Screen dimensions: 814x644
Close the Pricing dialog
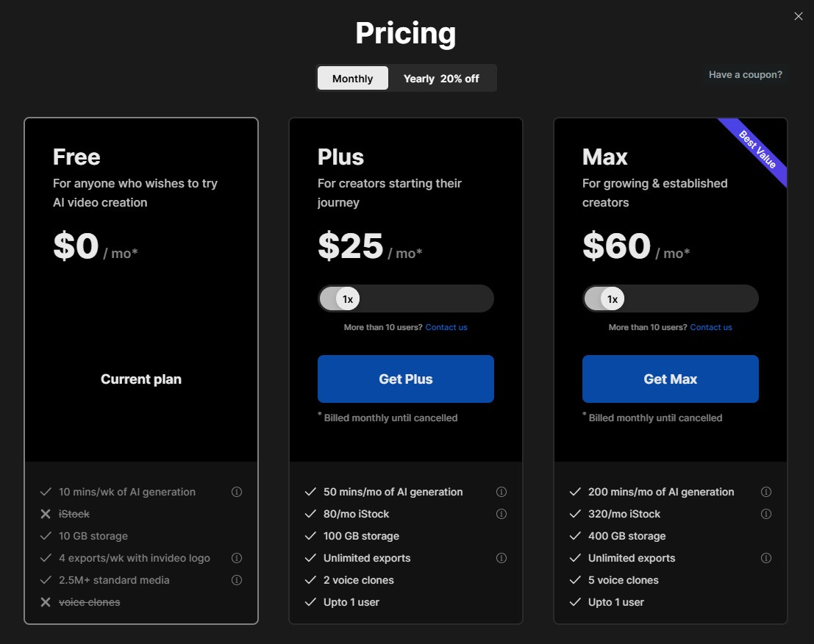click(x=799, y=16)
